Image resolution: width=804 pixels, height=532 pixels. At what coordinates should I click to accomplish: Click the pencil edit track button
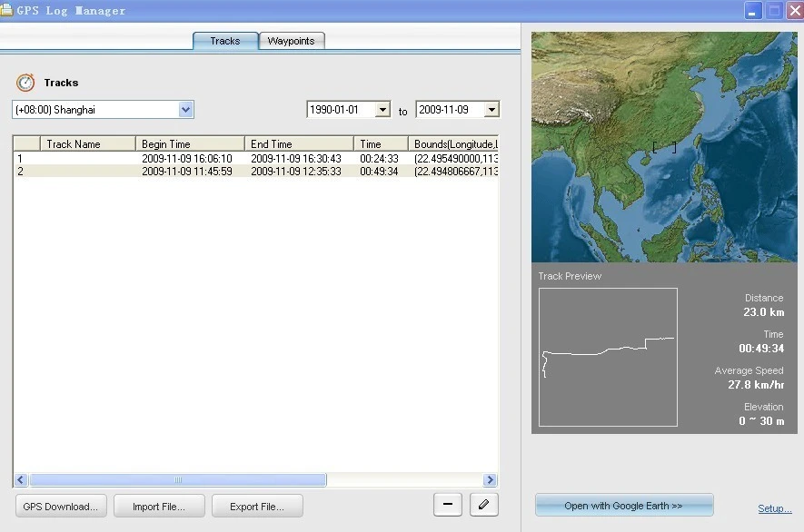[483, 505]
